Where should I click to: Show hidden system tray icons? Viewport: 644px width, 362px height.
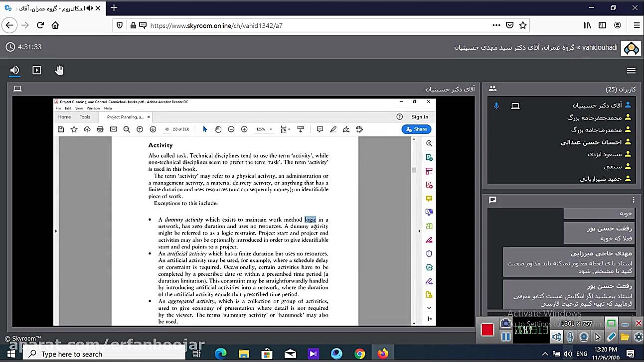[x=545, y=354]
